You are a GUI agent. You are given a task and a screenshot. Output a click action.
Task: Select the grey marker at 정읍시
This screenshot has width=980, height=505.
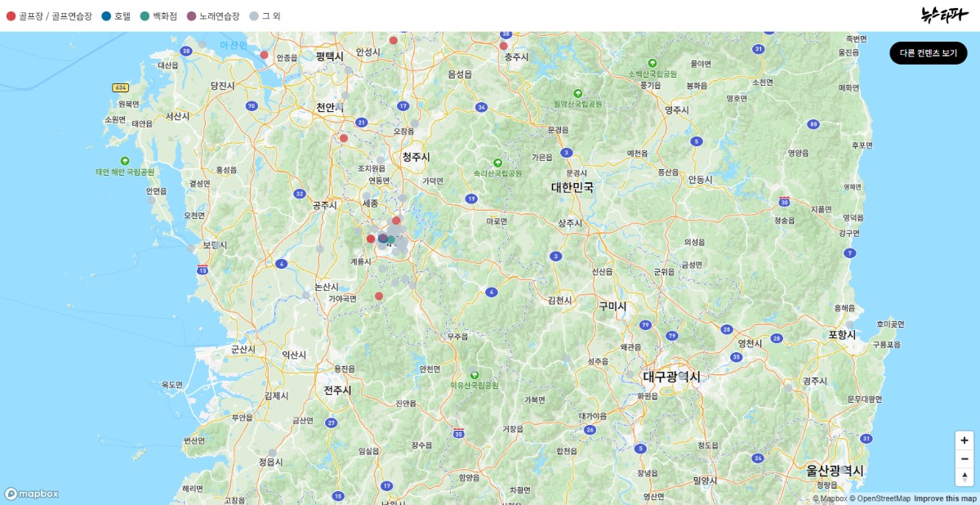pos(272,453)
